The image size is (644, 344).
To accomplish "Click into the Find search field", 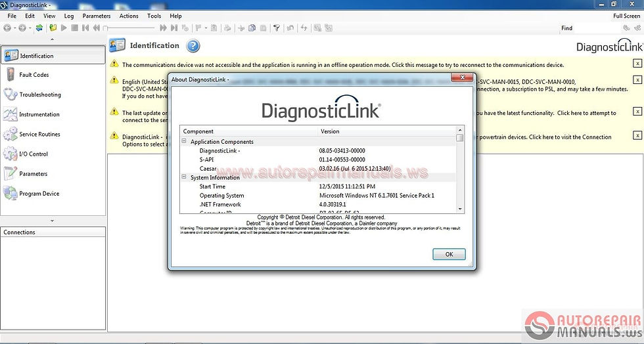I will tap(597, 28).
